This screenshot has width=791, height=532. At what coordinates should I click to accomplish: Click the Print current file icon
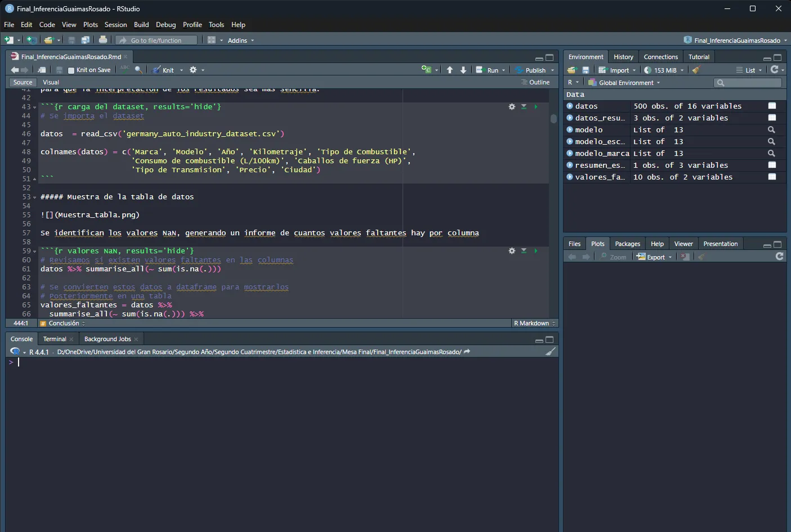[x=103, y=40]
